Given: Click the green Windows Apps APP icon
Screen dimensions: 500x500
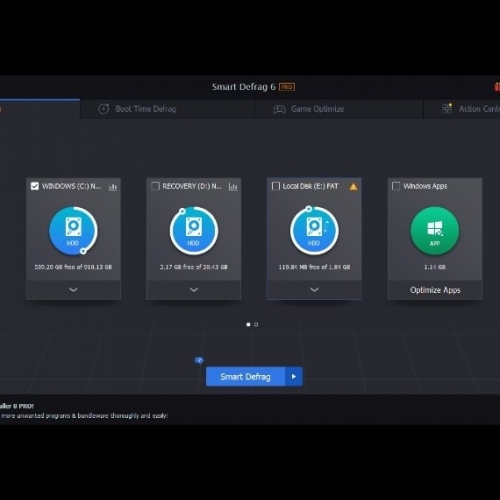Looking at the screenshot, I should [x=435, y=231].
